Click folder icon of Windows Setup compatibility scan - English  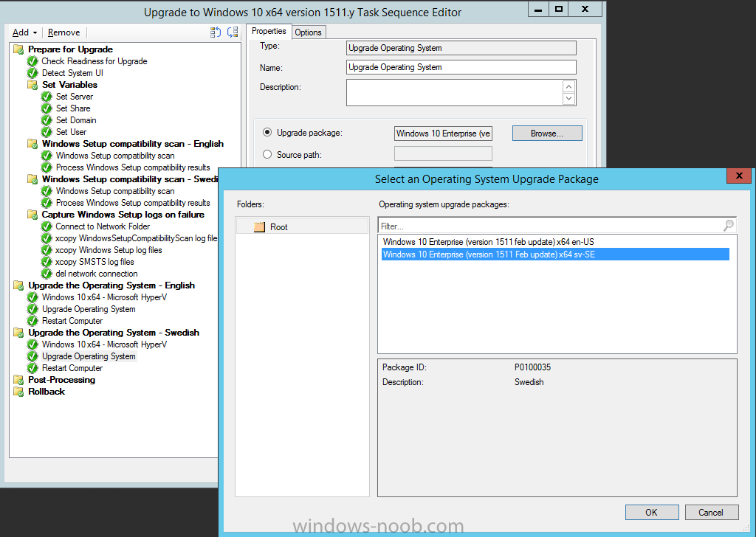32,144
